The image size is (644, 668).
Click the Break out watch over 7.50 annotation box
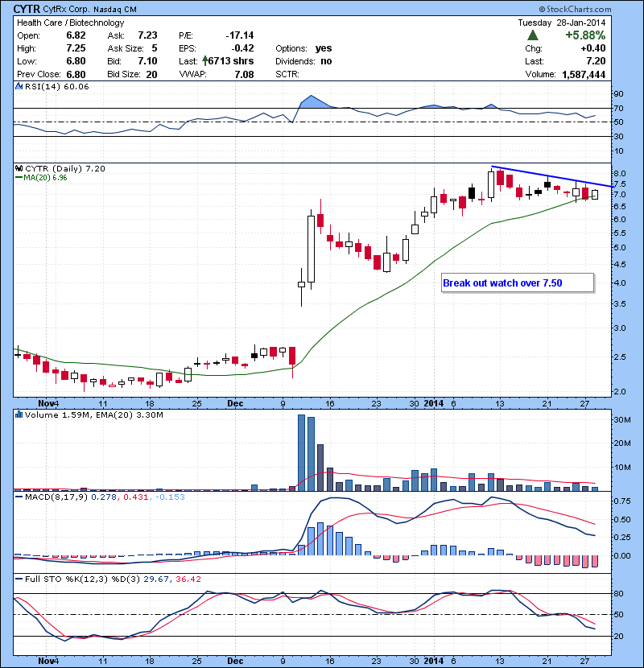[x=518, y=282]
